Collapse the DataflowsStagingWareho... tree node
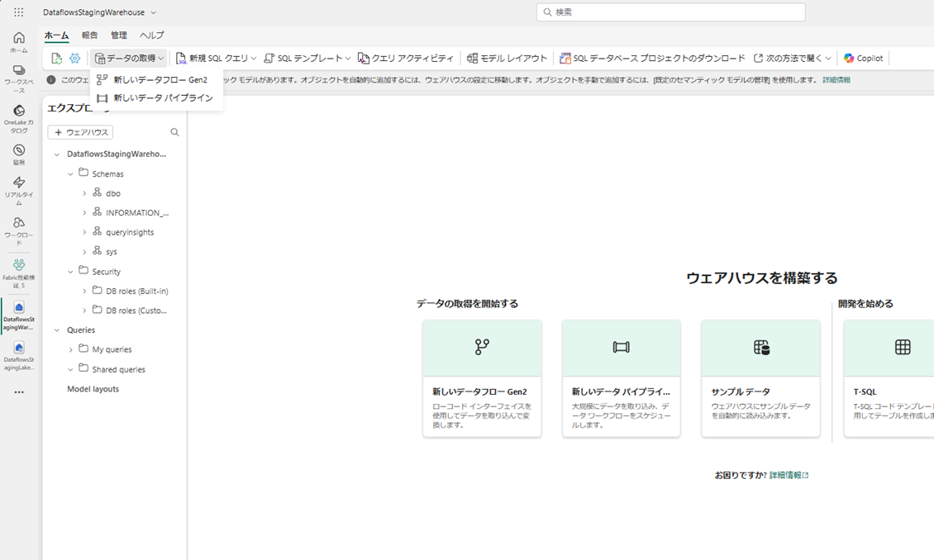Image resolution: width=934 pixels, height=560 pixels. [56, 154]
